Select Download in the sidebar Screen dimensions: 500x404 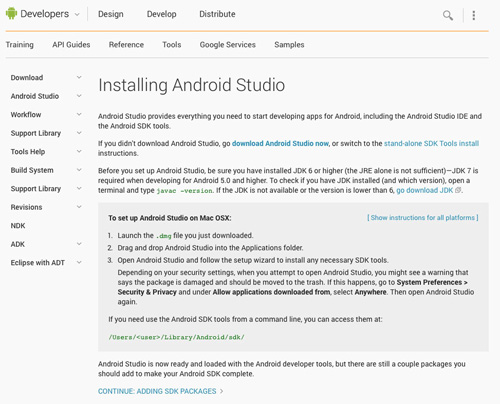[27, 78]
